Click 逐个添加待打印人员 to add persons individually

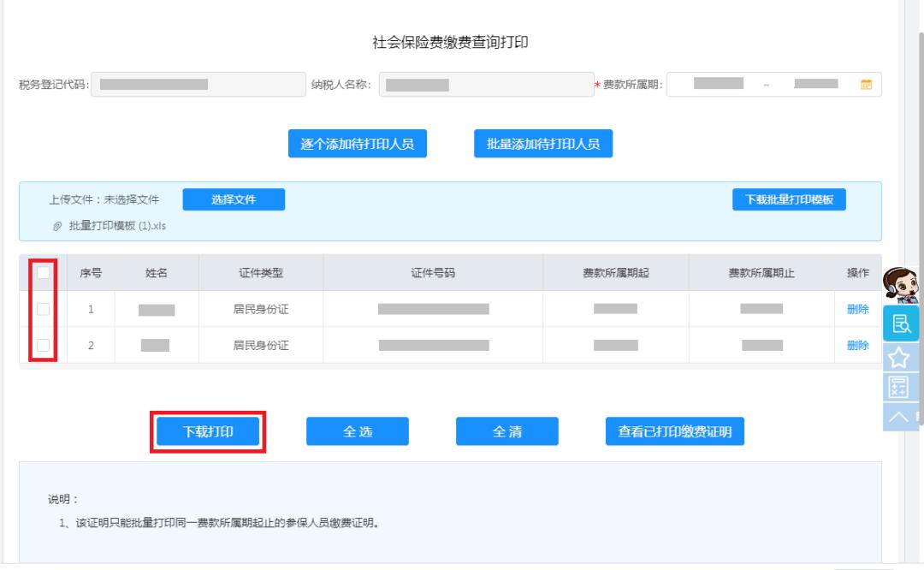tap(358, 143)
